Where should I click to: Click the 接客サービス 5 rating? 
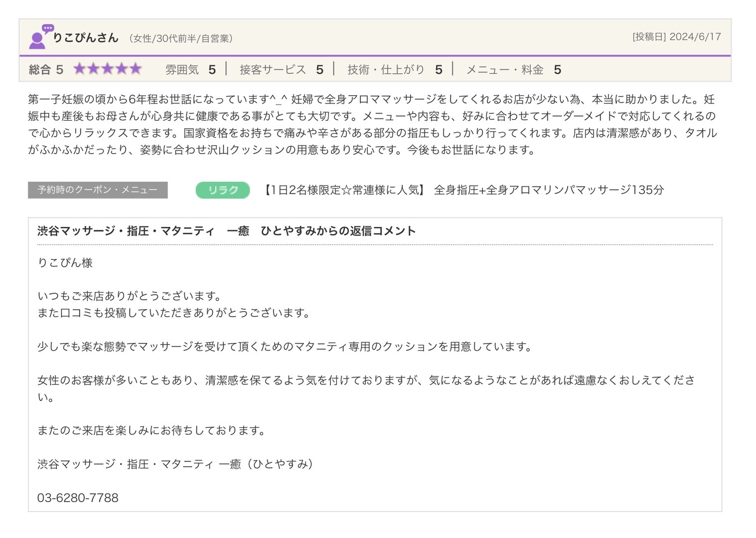[x=282, y=69]
